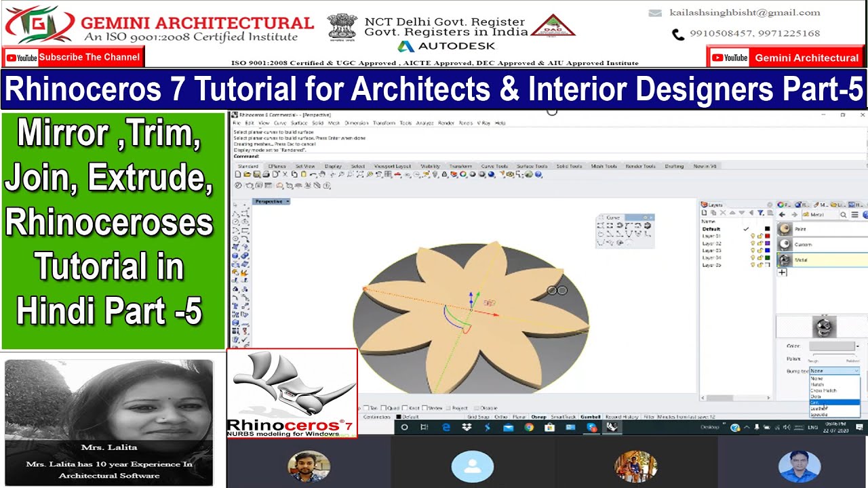
Task: Click the materials forward arrow icon
Action: [795, 214]
